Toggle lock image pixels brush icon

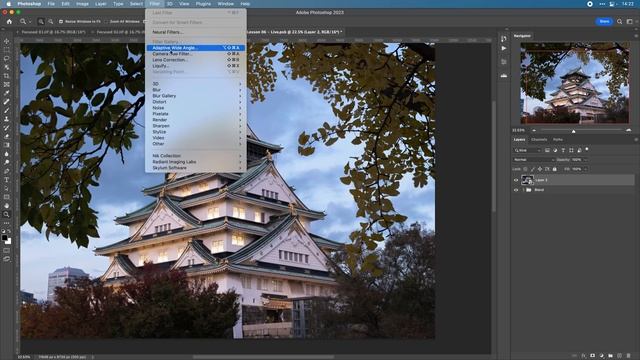click(533, 169)
